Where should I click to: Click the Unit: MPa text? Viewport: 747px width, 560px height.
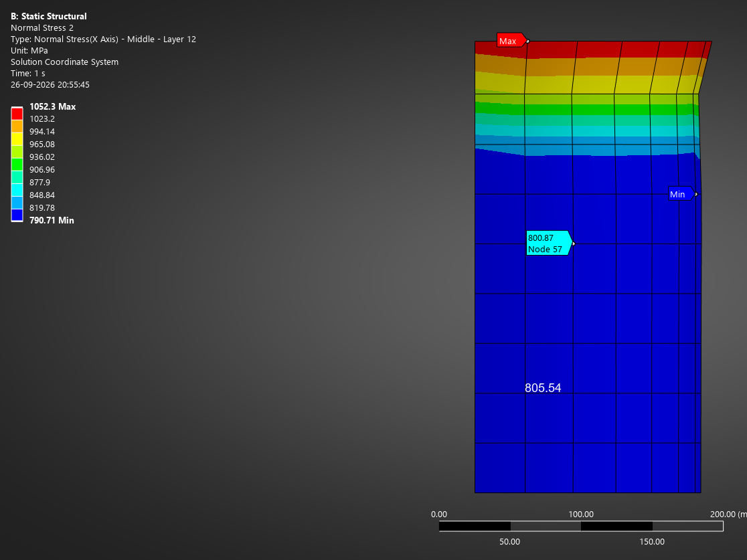pos(29,50)
